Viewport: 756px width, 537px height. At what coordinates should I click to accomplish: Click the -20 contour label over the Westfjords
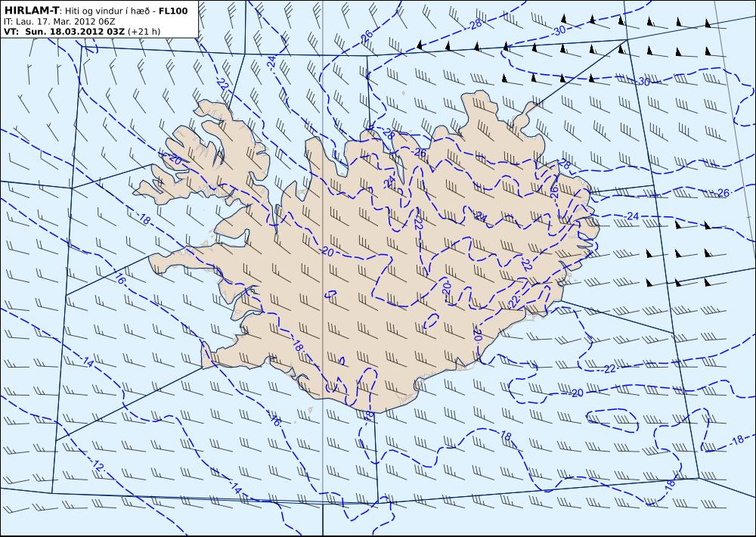point(174,160)
